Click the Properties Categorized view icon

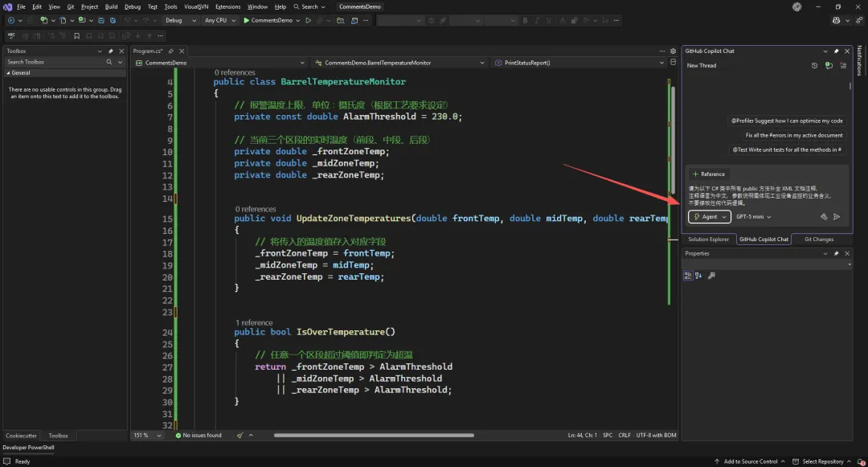pyautogui.click(x=688, y=276)
